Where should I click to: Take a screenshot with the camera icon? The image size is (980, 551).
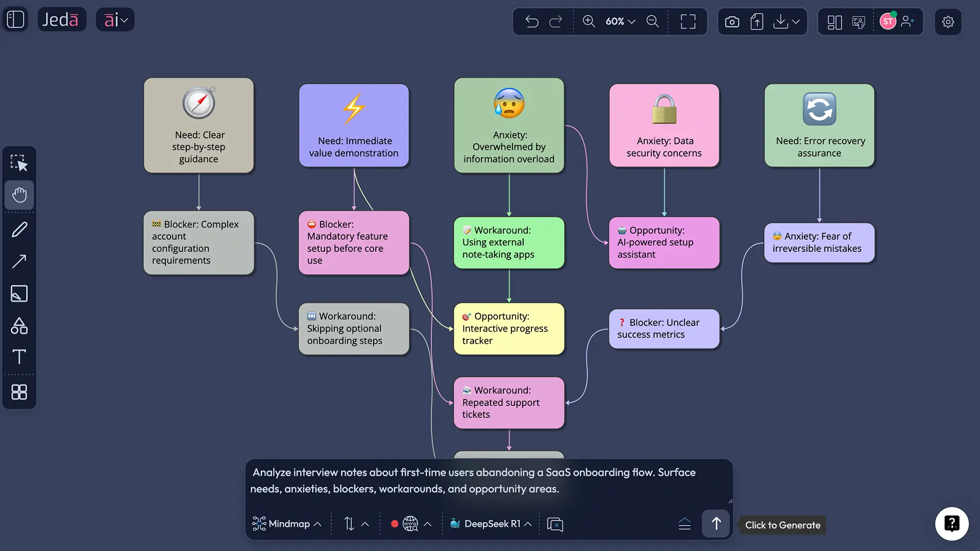[x=732, y=21]
